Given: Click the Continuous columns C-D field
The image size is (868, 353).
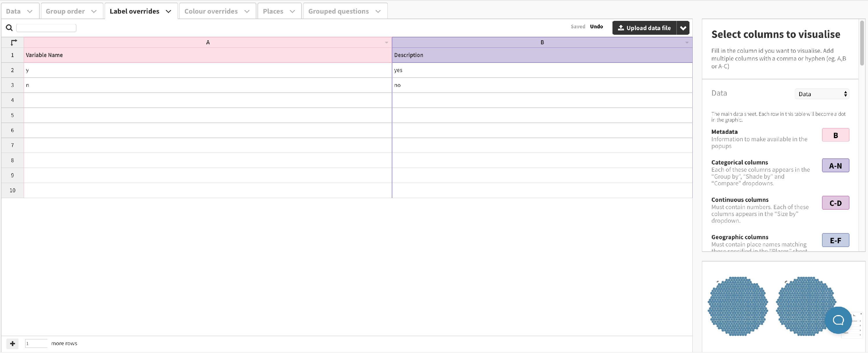Looking at the screenshot, I should tap(835, 203).
